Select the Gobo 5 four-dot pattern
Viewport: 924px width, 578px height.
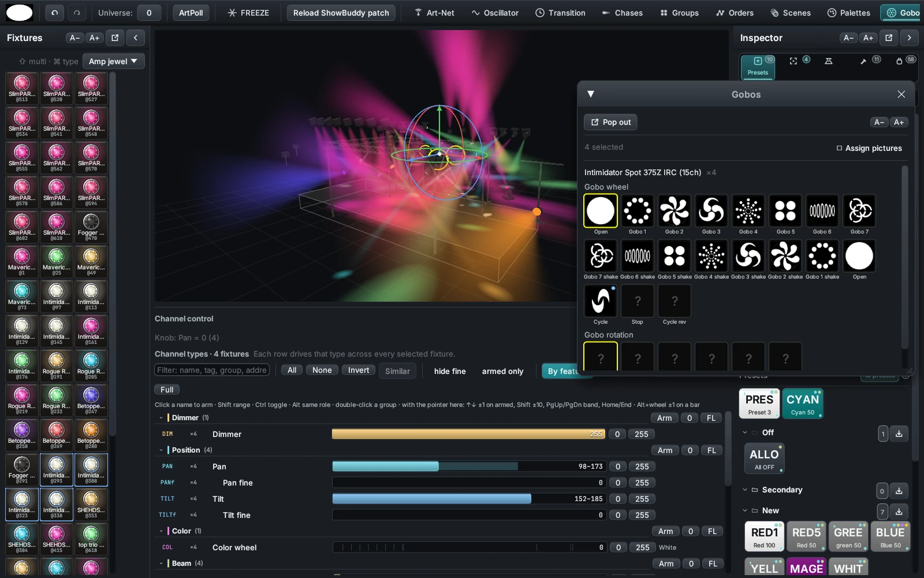pyautogui.click(x=785, y=210)
